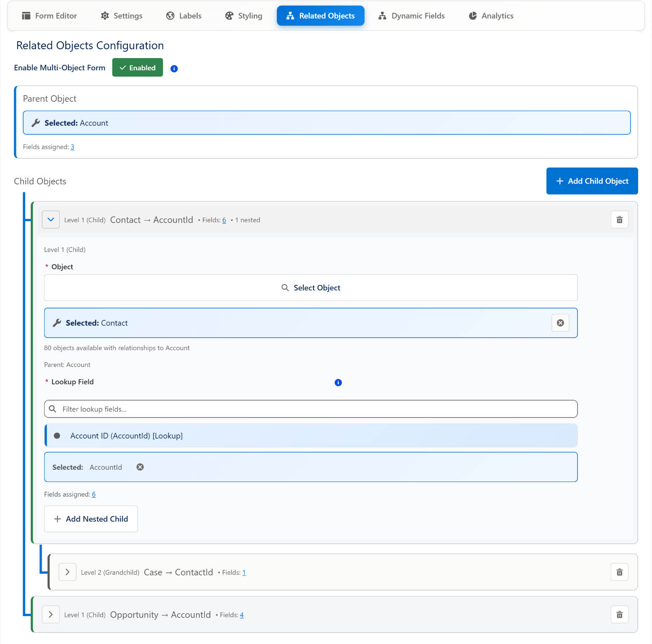This screenshot has width=652, height=644.
Task: Click the '80 objects available with relationships' text
Action: pyautogui.click(x=117, y=348)
